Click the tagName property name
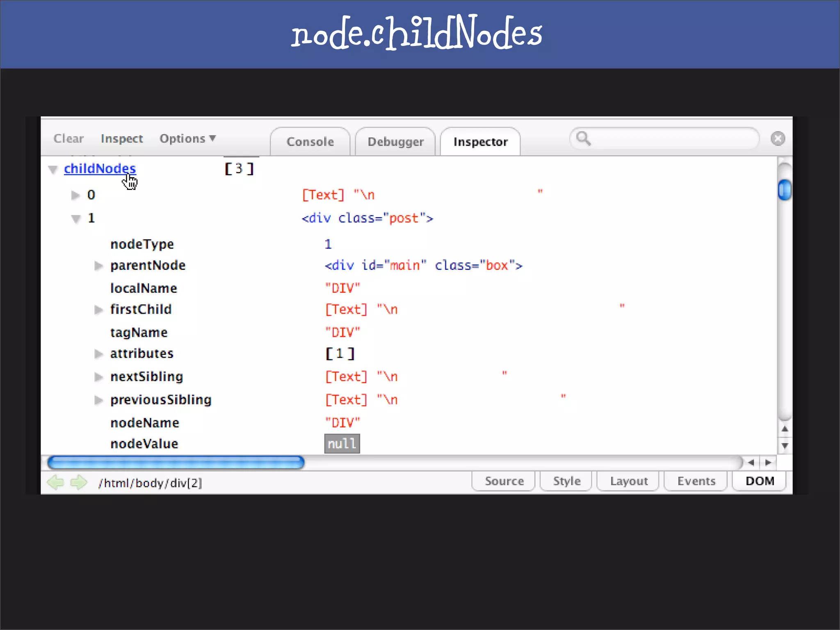840x630 pixels. click(x=139, y=333)
